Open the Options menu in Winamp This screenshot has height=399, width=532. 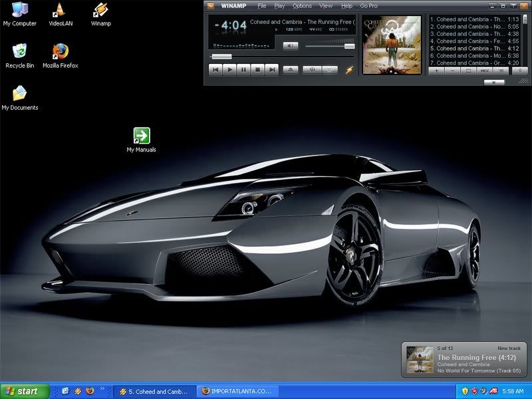(x=302, y=6)
